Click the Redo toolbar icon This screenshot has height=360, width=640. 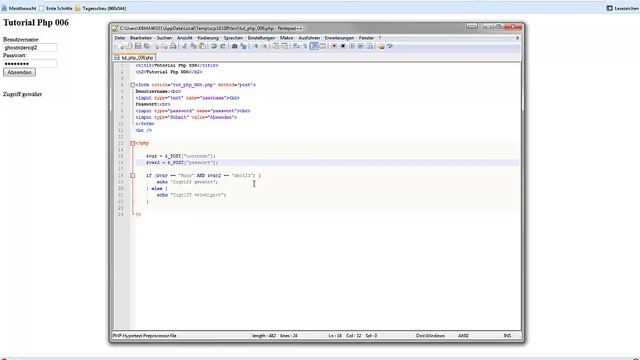tap(223, 46)
